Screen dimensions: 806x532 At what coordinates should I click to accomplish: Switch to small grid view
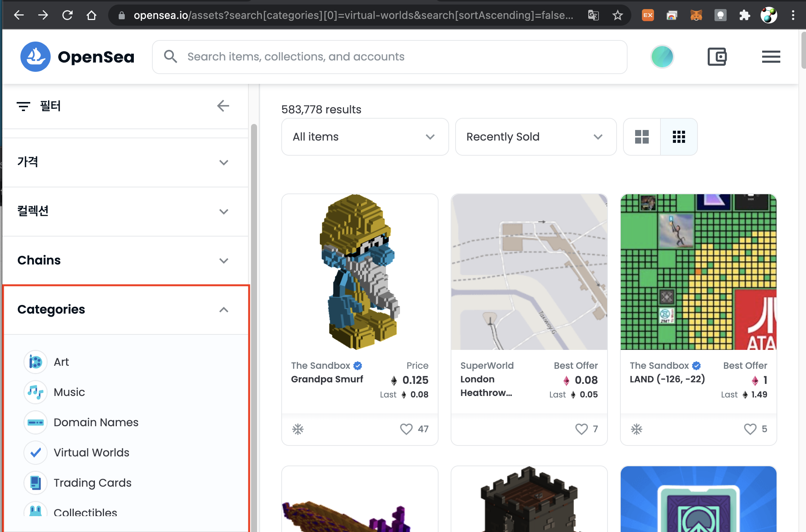(679, 137)
